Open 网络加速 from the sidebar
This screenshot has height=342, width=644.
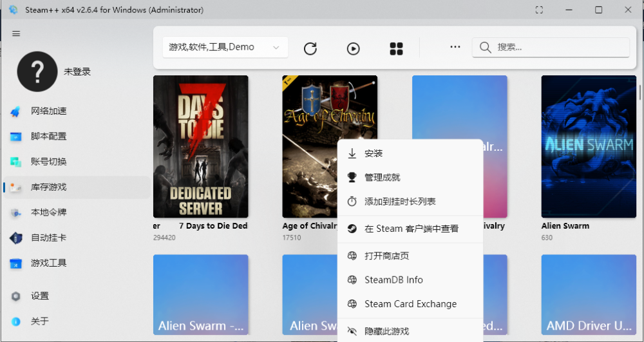point(49,111)
